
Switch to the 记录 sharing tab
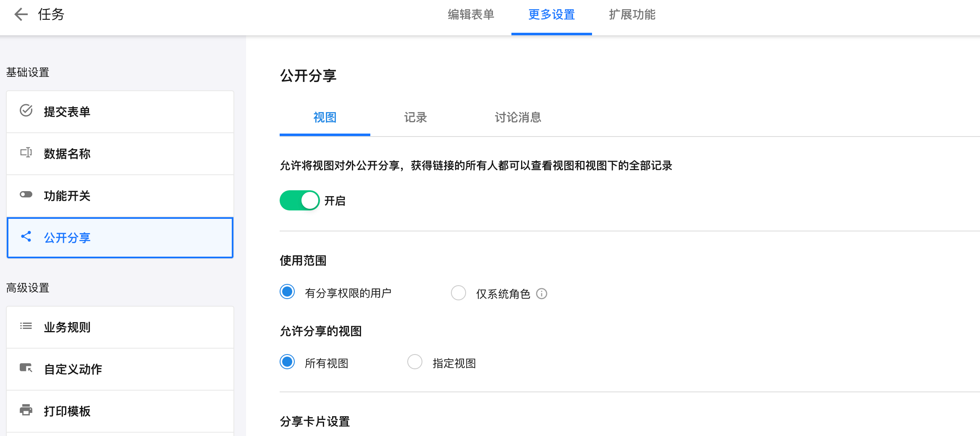coord(415,118)
